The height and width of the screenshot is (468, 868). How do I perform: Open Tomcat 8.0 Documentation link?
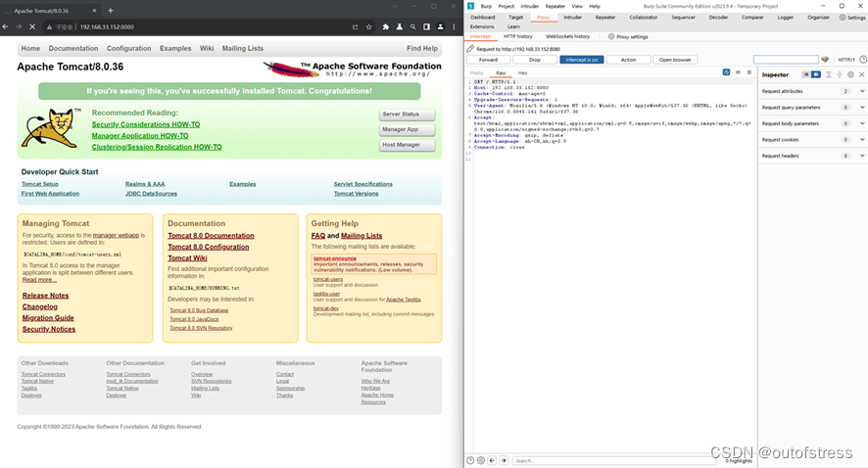(211, 236)
